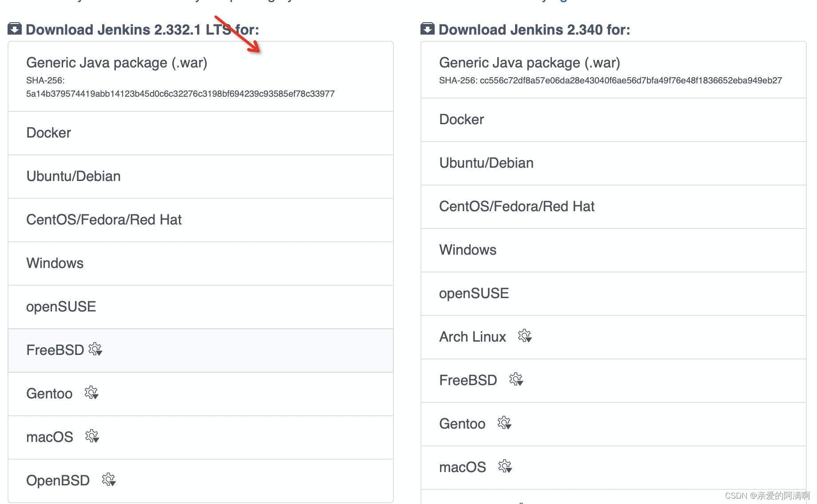Download weekly 2.340 Generic Java package (.war)
The height and width of the screenshot is (504, 817).
614,70
